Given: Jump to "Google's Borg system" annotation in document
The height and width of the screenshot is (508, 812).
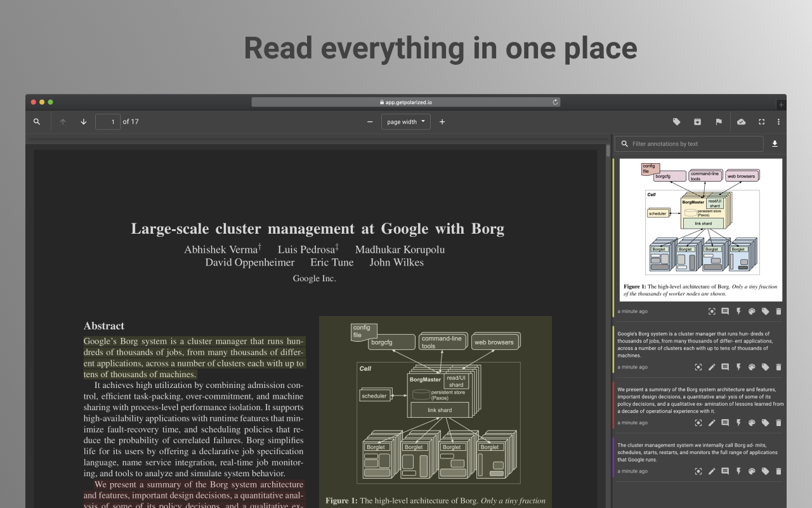Looking at the screenshot, I should [x=698, y=367].
